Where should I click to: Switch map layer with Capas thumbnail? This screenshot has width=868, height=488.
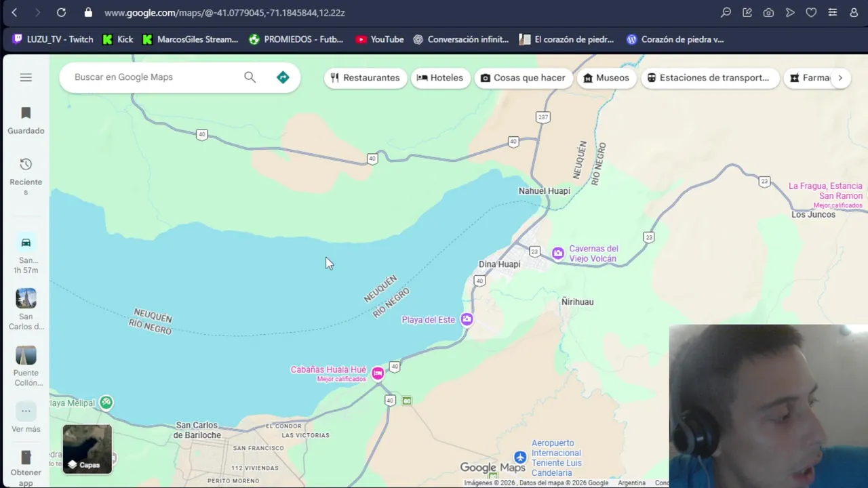click(87, 449)
